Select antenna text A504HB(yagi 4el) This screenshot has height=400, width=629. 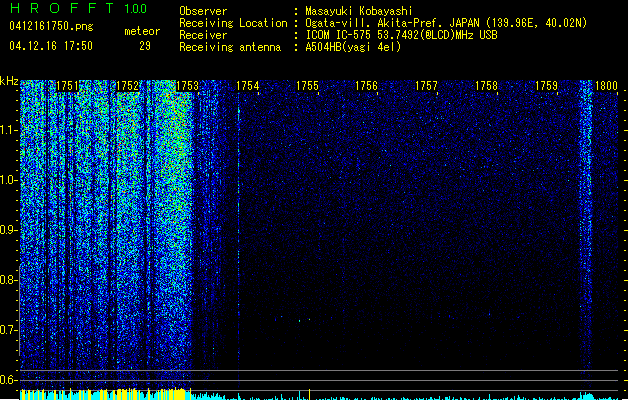(x=353, y=47)
